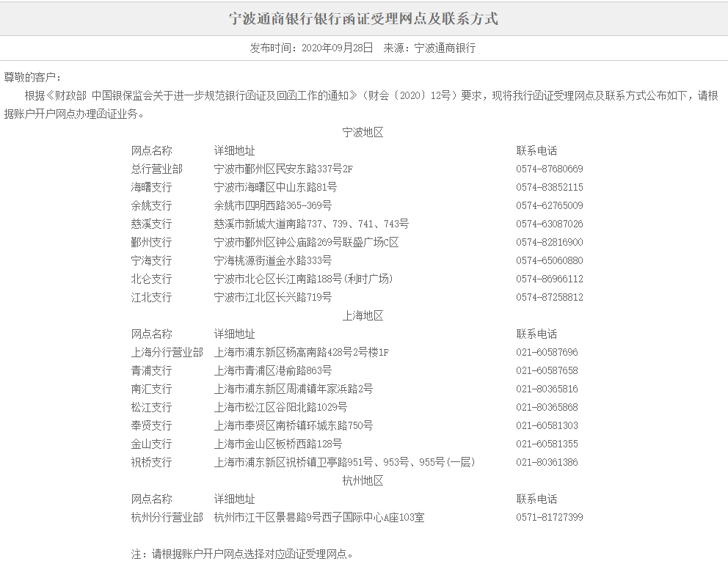Select phone number 021-80365816
This screenshot has width=728, height=564.
pyautogui.click(x=547, y=389)
